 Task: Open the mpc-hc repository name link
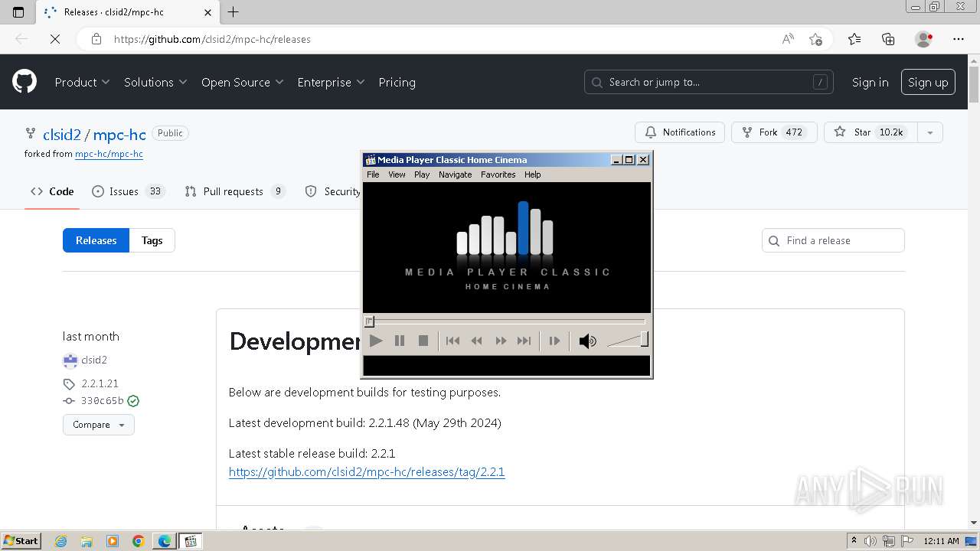pyautogui.click(x=119, y=135)
